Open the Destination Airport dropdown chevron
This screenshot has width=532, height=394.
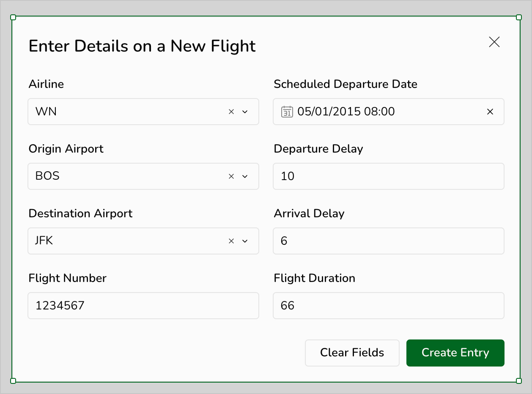click(x=244, y=241)
